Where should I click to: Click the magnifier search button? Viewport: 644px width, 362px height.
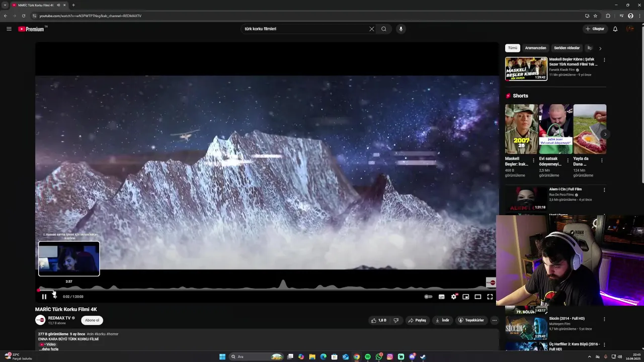tap(384, 29)
